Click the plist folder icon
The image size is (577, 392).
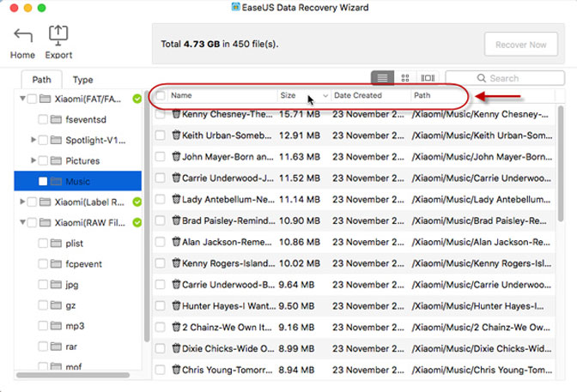[56, 243]
